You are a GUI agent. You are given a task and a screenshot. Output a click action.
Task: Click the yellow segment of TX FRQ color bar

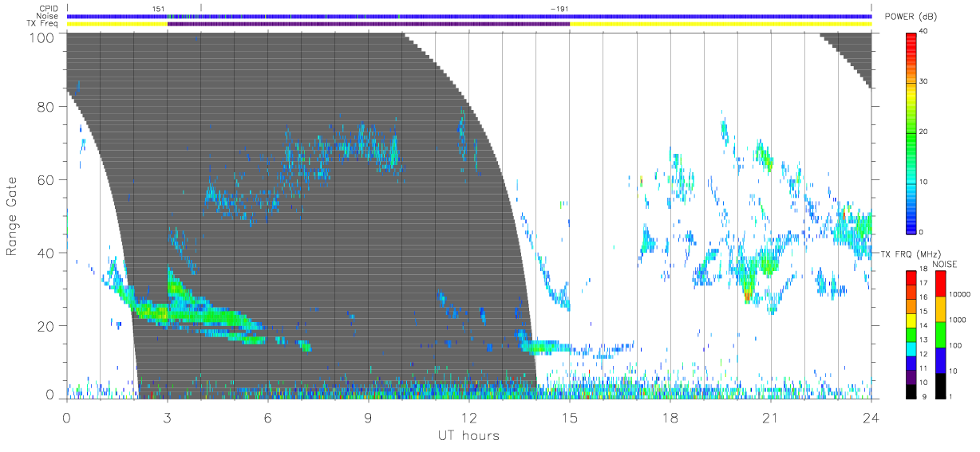pos(911,320)
